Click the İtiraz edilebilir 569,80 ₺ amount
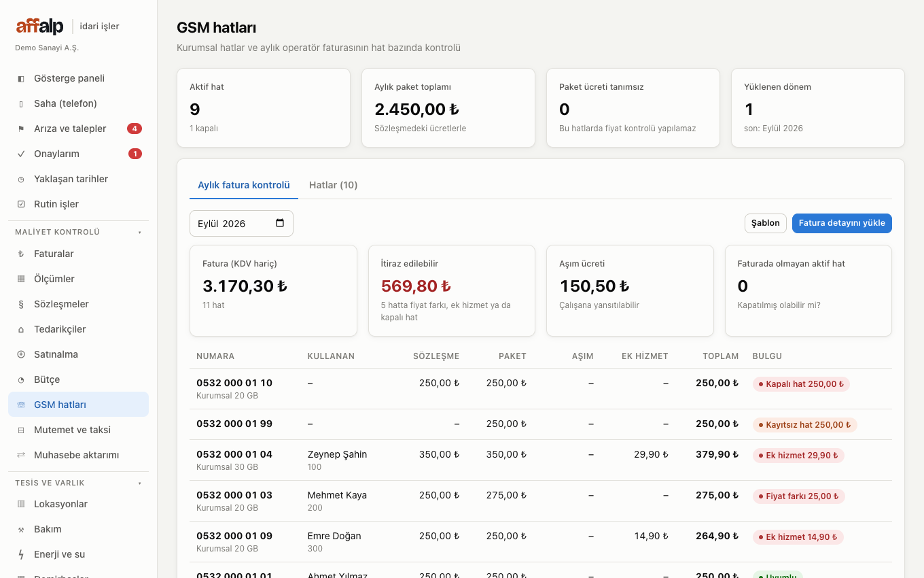Screen dimensions: 924x578 [416, 286]
